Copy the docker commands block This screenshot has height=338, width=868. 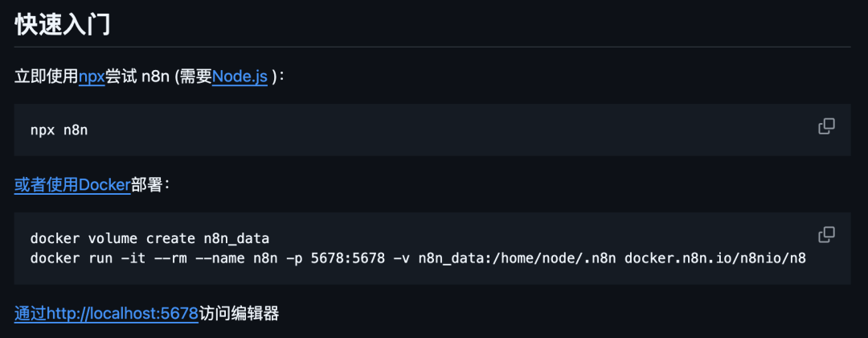point(826,235)
